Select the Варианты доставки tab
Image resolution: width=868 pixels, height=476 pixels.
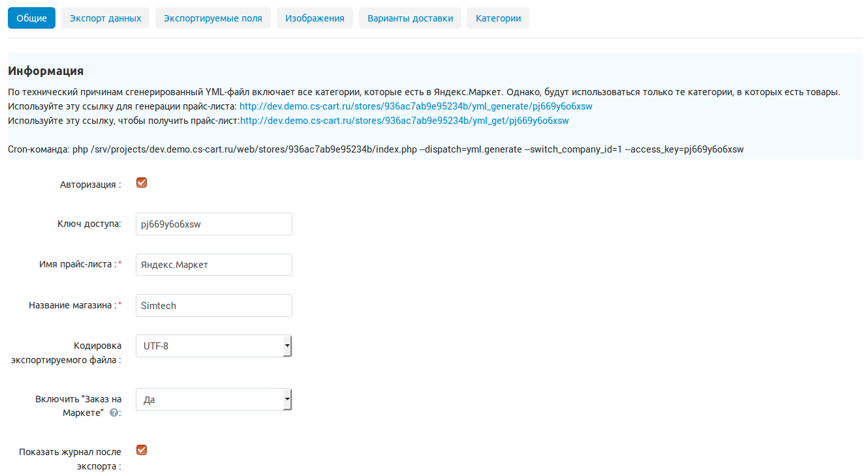(410, 18)
